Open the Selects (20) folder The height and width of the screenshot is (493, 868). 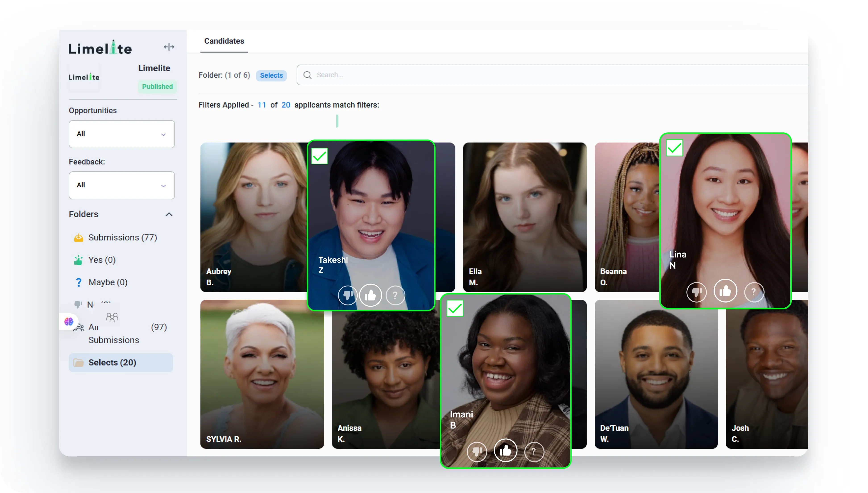point(121,363)
